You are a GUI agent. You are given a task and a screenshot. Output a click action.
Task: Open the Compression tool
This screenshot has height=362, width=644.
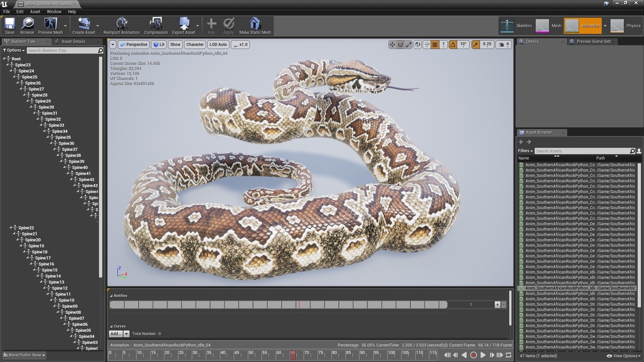(x=156, y=26)
